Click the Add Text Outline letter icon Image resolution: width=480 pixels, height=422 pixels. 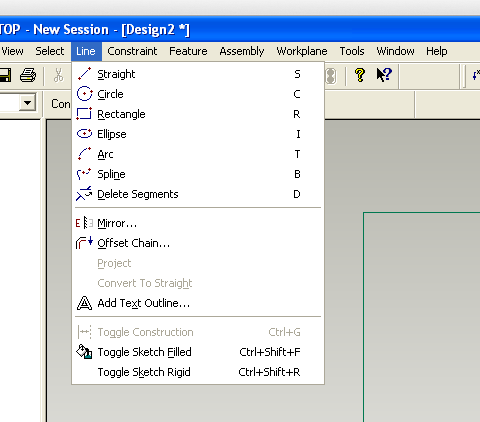[84, 303]
